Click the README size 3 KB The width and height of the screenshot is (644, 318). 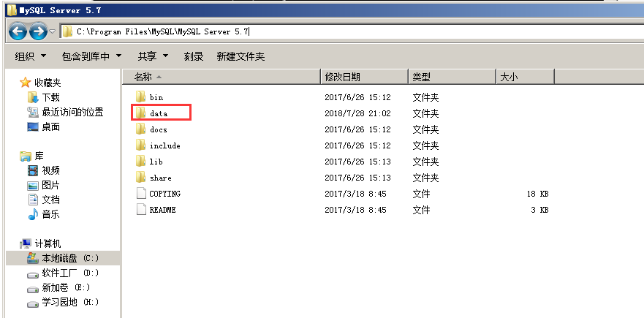coord(539,210)
